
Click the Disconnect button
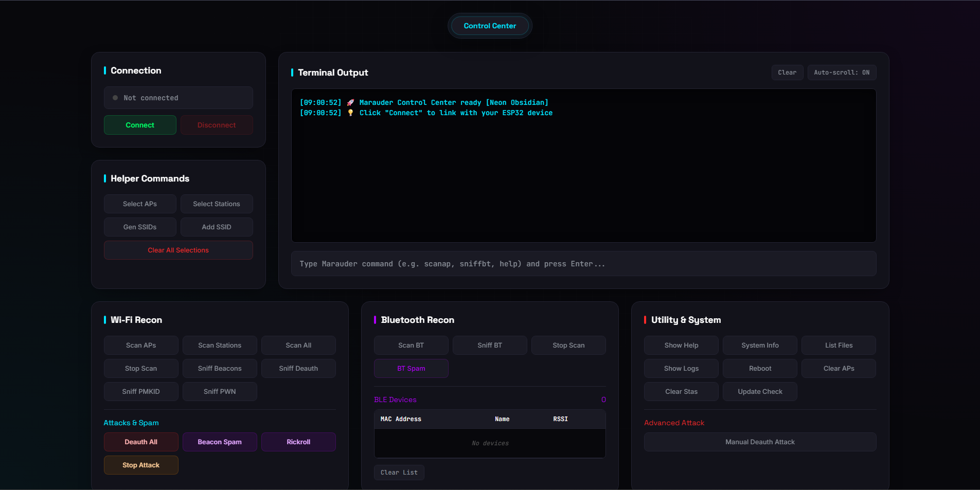(x=217, y=125)
